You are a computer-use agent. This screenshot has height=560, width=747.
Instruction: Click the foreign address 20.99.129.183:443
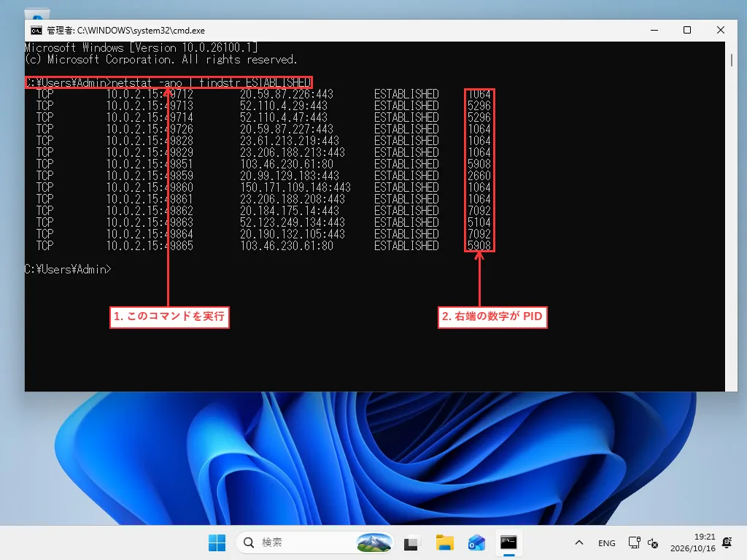289,176
